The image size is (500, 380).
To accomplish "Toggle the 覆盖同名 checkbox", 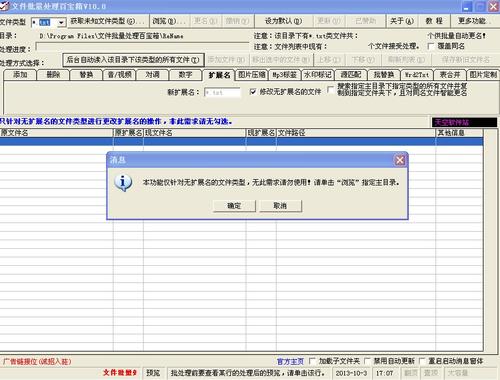I will 431,46.
